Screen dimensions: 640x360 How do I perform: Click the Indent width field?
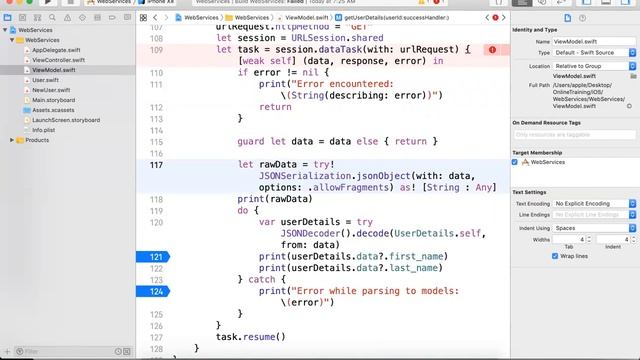613,239
